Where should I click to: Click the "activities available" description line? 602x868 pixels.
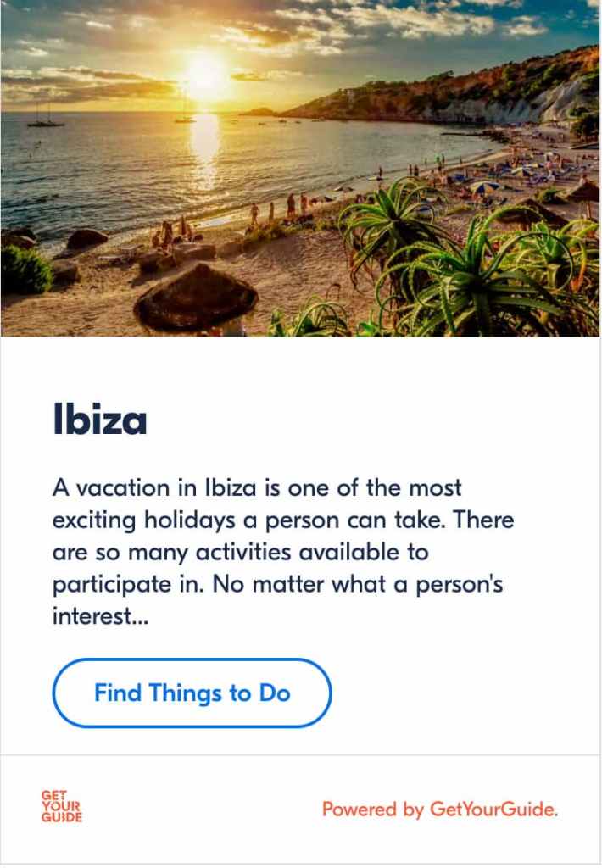coord(241,552)
